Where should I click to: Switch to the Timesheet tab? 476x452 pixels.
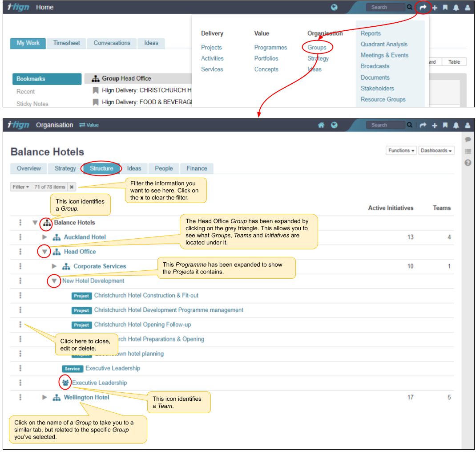pyautogui.click(x=66, y=43)
